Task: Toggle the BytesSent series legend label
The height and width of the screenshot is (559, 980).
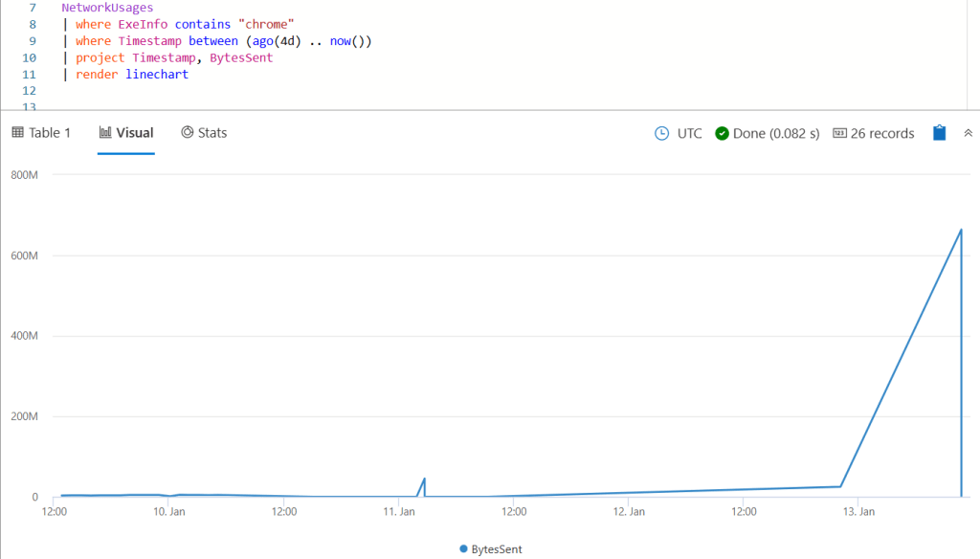Action: pos(498,549)
